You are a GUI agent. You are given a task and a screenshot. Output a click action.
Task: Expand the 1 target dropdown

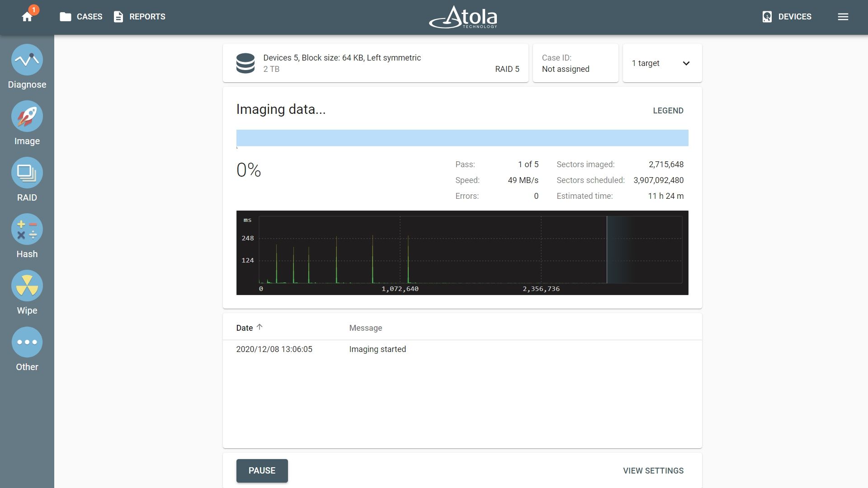click(662, 63)
